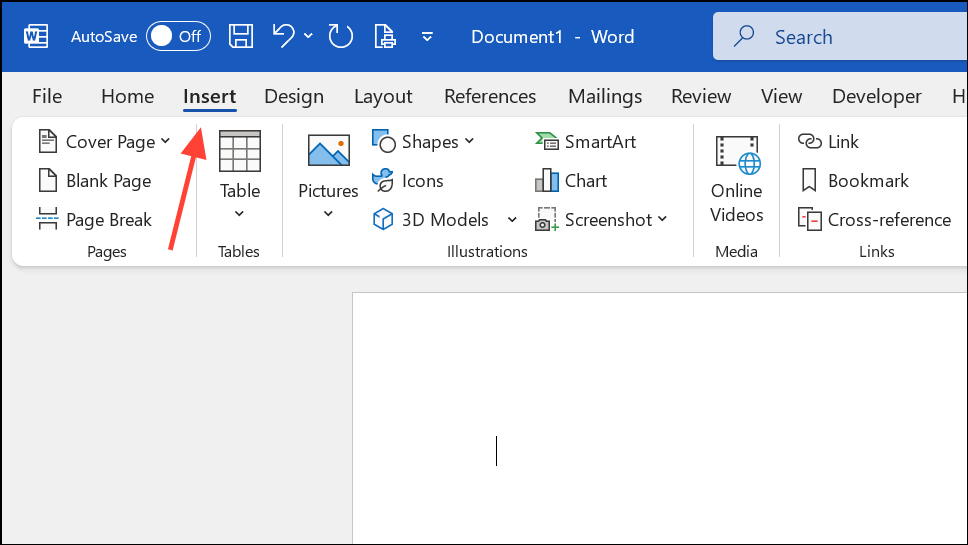Click the Page Break button
This screenshot has width=968, height=545.
95,220
